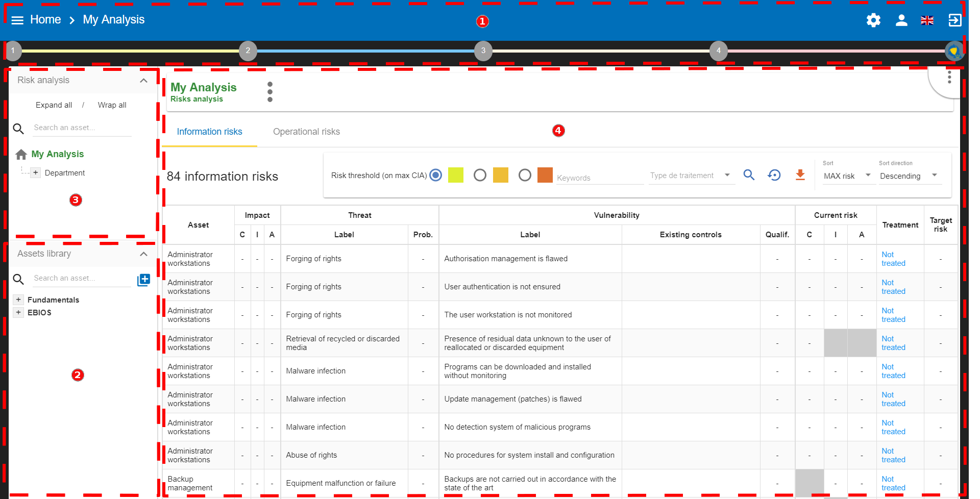This screenshot has height=499, width=980.
Task: Select the amber risk threshold radio button
Action: click(480, 175)
